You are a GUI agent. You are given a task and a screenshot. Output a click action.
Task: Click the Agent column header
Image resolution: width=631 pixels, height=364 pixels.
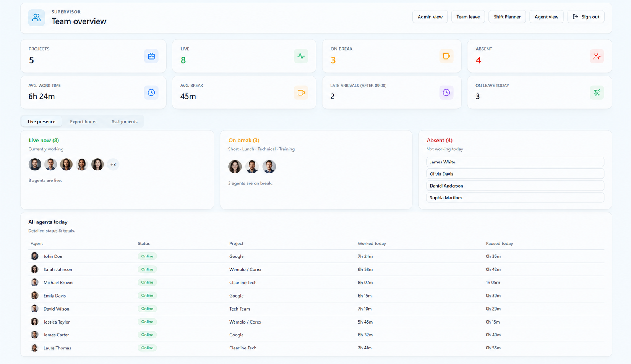click(x=37, y=243)
